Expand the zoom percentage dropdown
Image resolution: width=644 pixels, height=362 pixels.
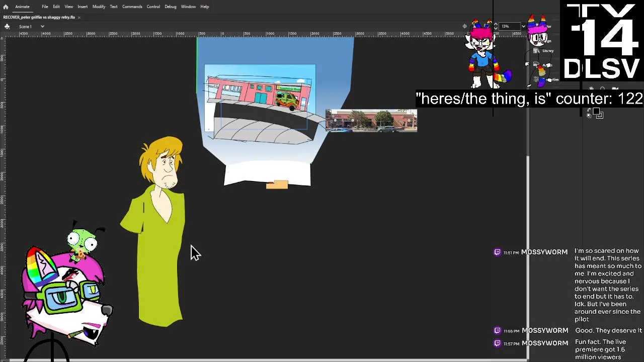523,26
